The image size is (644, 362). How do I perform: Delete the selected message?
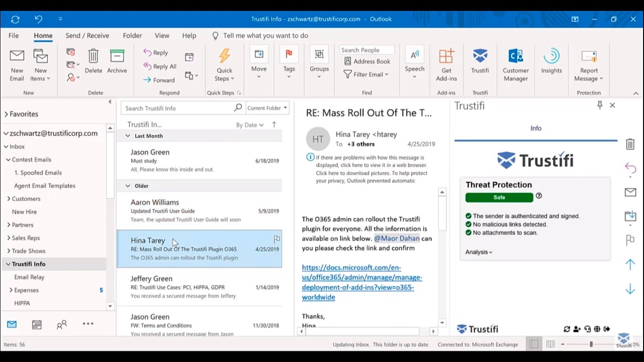click(x=93, y=61)
